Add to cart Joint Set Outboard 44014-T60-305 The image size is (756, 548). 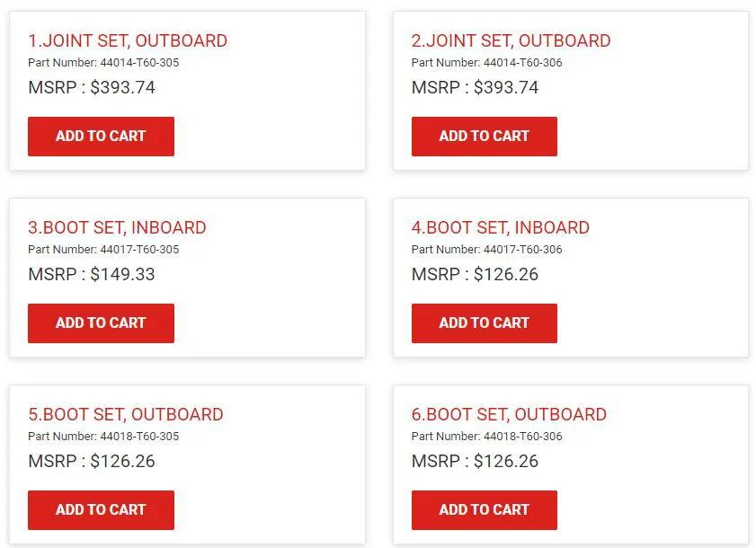tap(101, 137)
